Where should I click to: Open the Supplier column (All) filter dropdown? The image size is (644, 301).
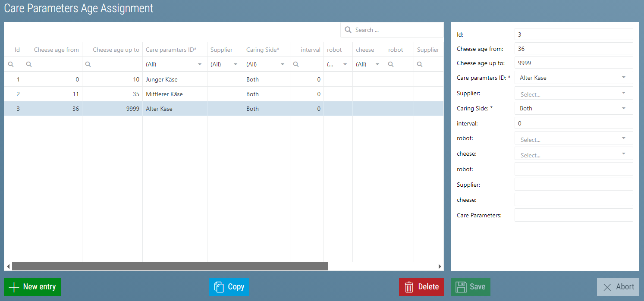click(x=236, y=63)
